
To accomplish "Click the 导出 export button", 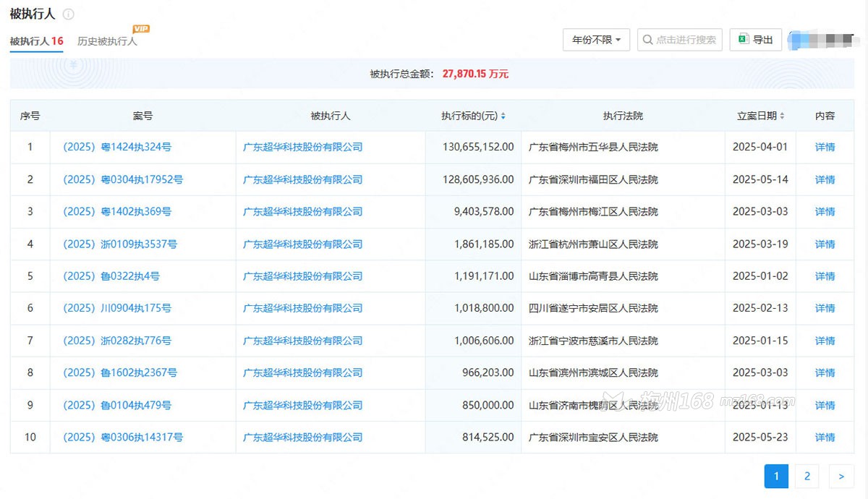I will pos(755,40).
